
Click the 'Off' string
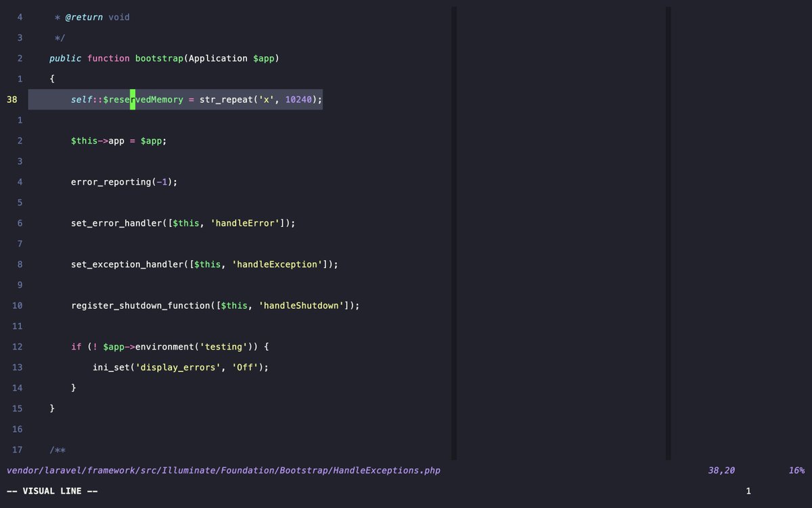(245, 367)
